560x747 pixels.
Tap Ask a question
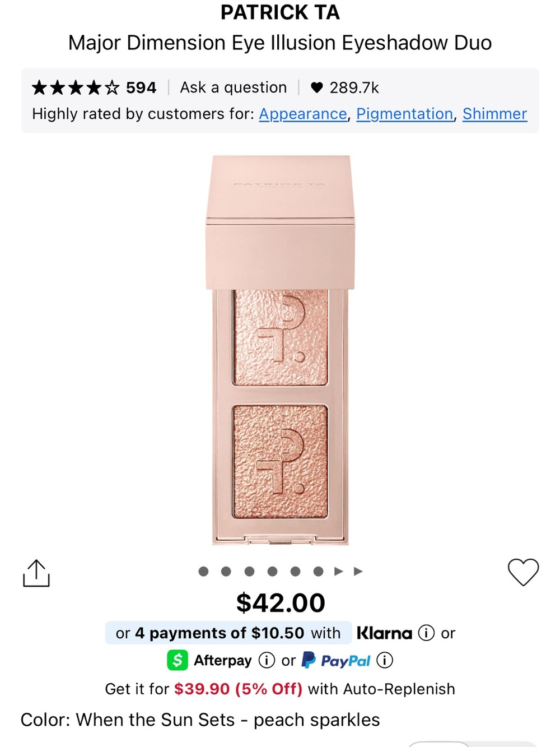(x=234, y=87)
